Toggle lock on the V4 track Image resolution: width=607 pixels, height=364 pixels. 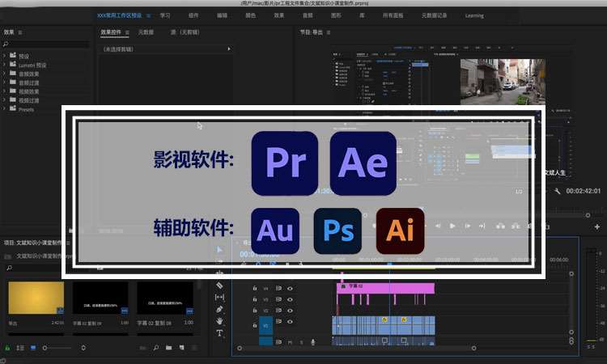point(255,288)
